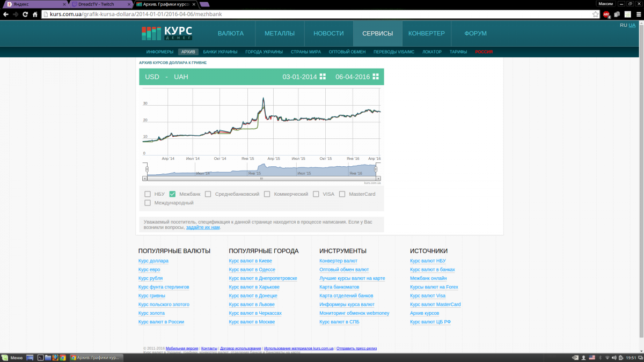Click the Курс Денег site logo
The width and height of the screenshot is (644, 362).
point(167,33)
